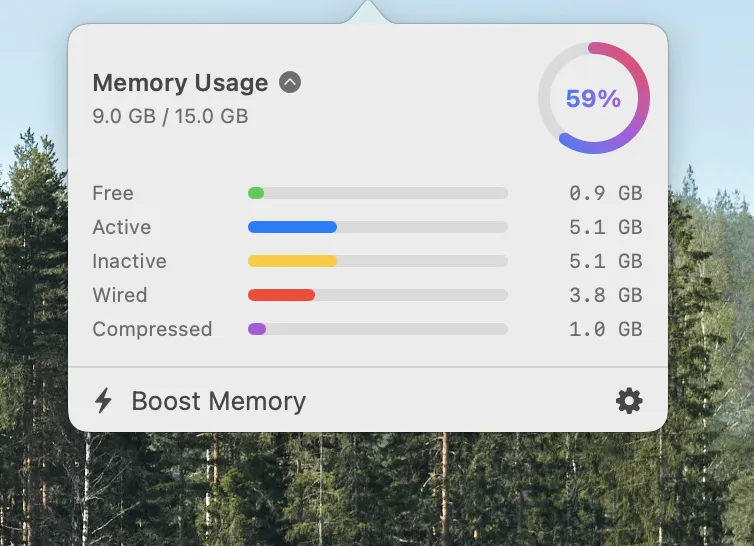Click the Memory Usage title

180,83
